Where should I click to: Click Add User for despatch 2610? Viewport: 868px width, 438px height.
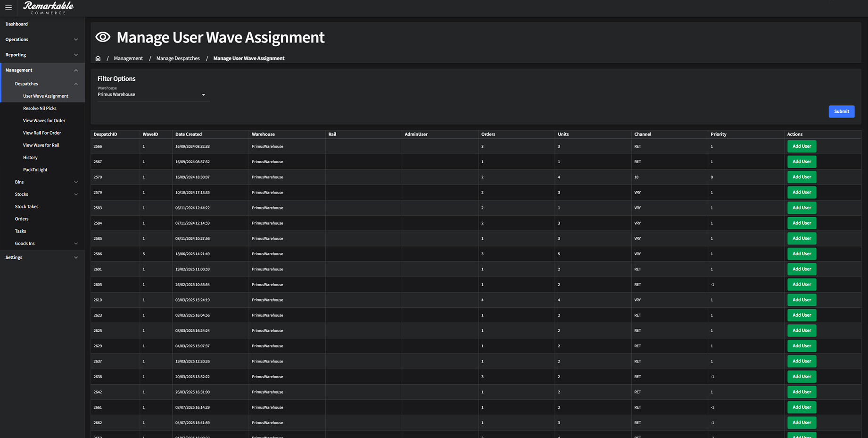tap(802, 300)
